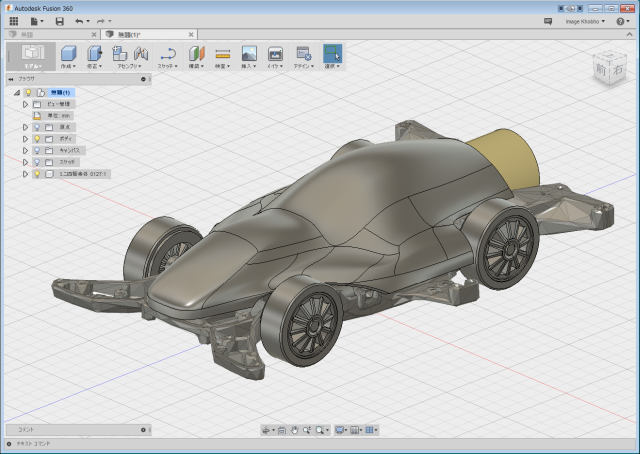Screen dimensions: 640x454
Task: Click the new component assembly icon
Action: click(120, 53)
